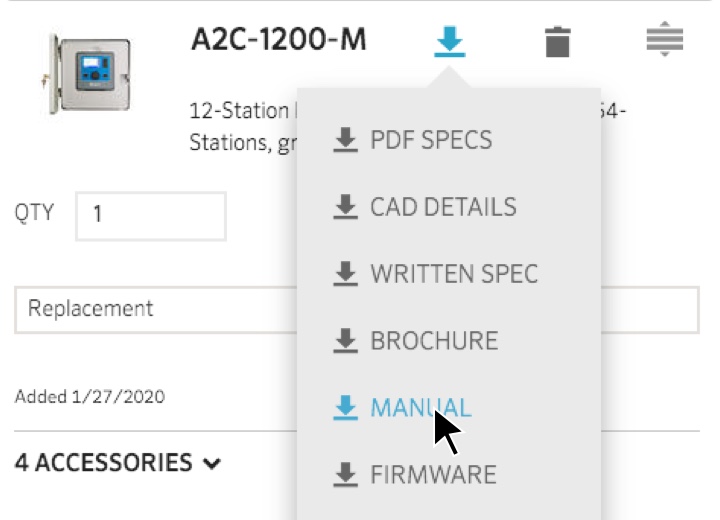The width and height of the screenshot is (720, 520).
Task: Click the A2C-1200-M product title
Action: pos(278,40)
